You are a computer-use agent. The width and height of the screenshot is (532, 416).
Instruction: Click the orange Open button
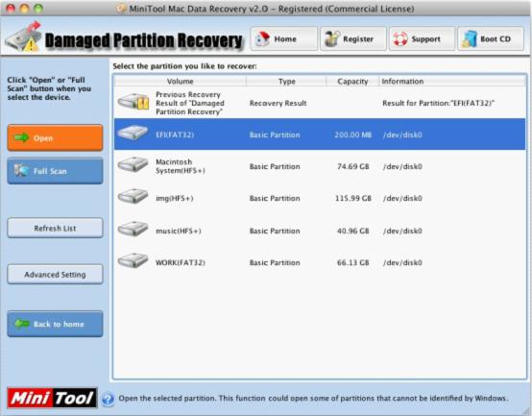pos(55,137)
